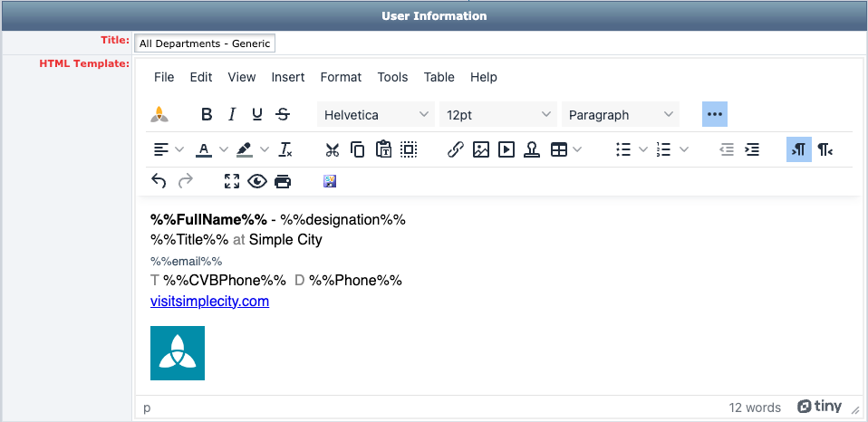Screen dimensions: 868x422
Task: Click the Title input field
Action: pyautogui.click(x=205, y=43)
